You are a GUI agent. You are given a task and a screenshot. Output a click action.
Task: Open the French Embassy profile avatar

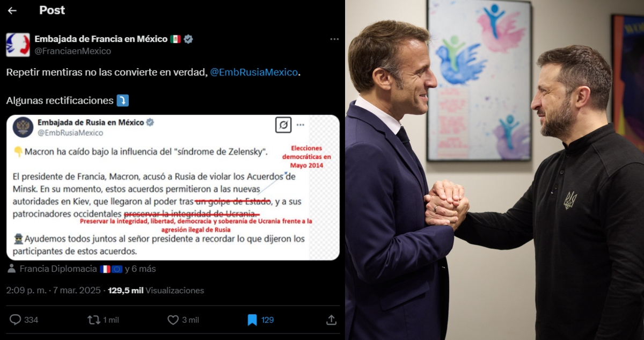click(18, 45)
